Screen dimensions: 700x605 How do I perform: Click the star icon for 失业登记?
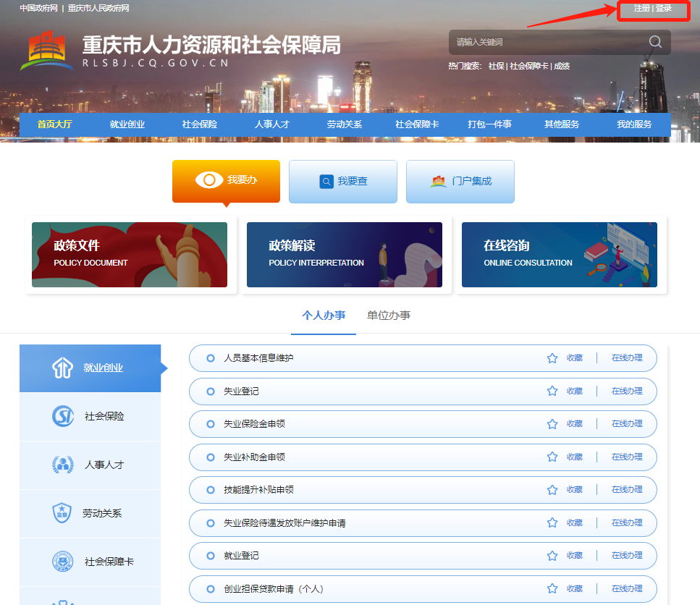(552, 391)
